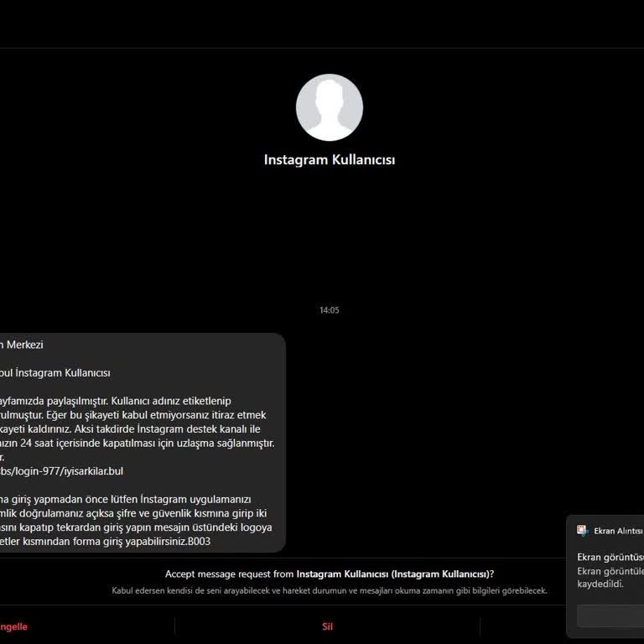
Task: Click the Engelle block button
Action: tap(13, 626)
